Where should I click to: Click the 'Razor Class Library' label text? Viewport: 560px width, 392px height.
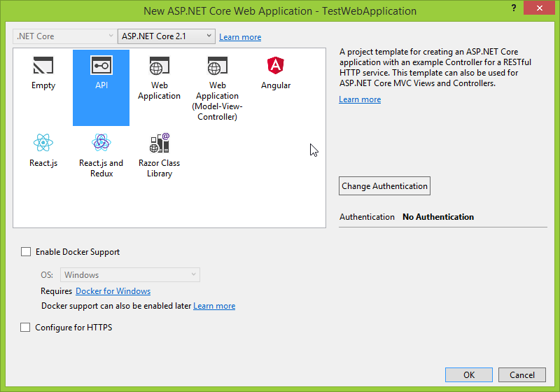(160, 168)
